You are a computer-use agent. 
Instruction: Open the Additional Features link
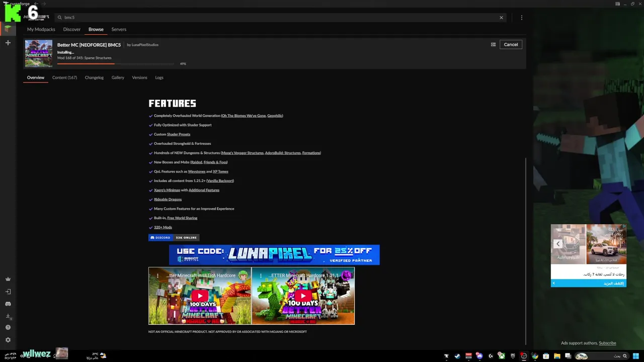[204, 190]
